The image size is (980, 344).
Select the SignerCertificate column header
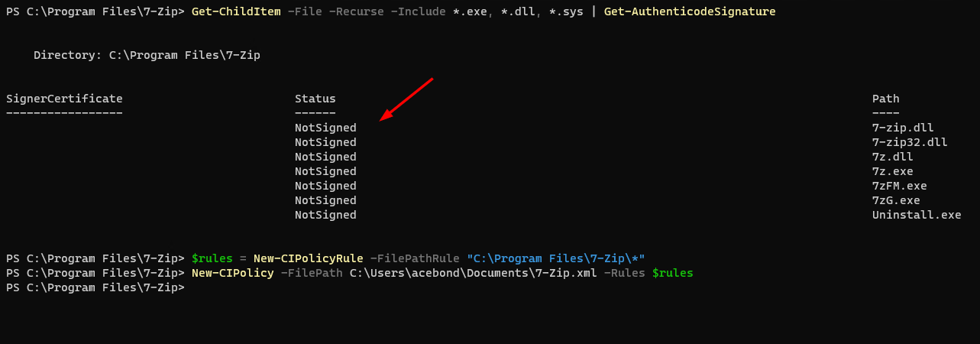[64, 99]
